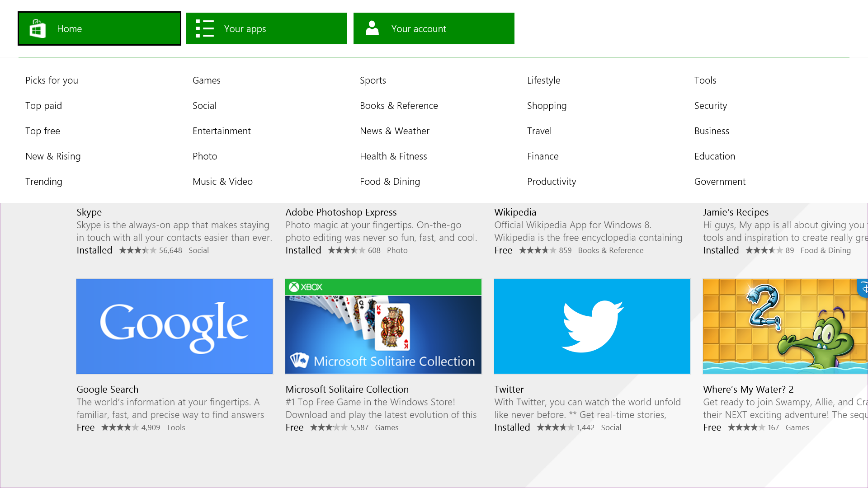Browse Food & Dining category
Viewport: 868px width, 488px height.
pos(390,182)
